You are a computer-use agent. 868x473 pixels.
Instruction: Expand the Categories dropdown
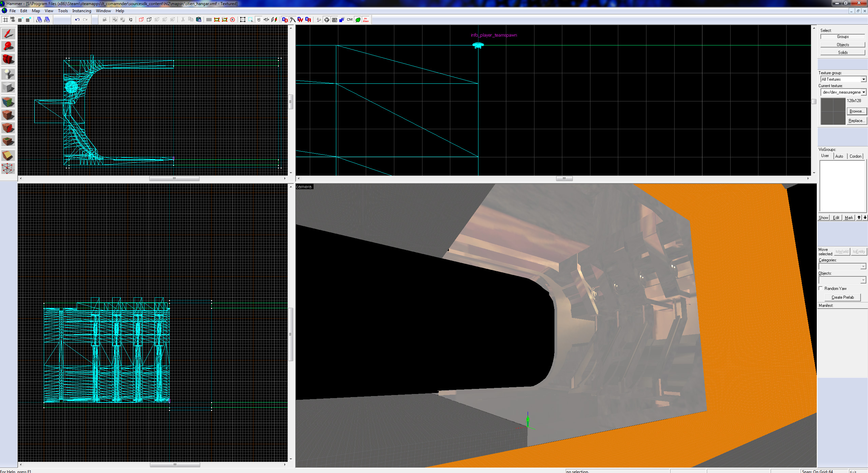click(x=863, y=267)
